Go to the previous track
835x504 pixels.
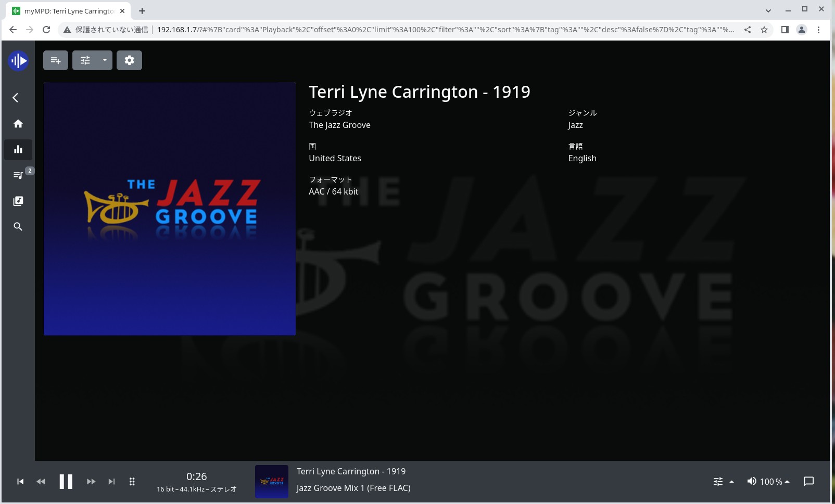point(20,482)
